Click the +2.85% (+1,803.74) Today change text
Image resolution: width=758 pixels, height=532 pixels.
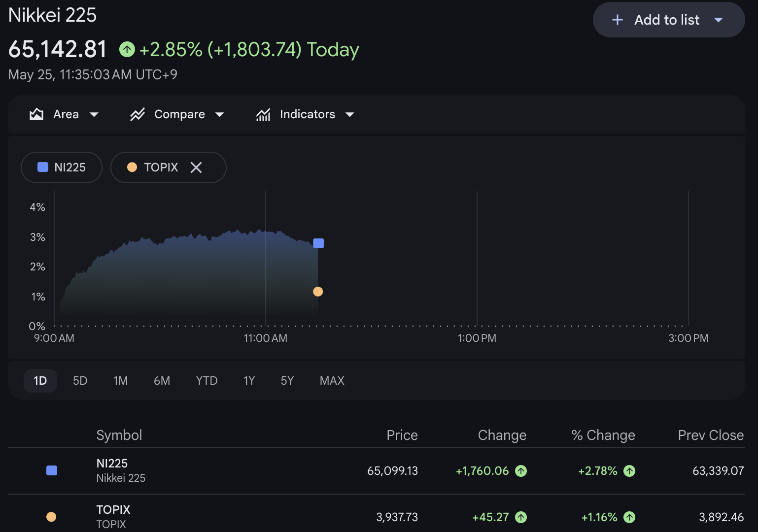click(249, 50)
